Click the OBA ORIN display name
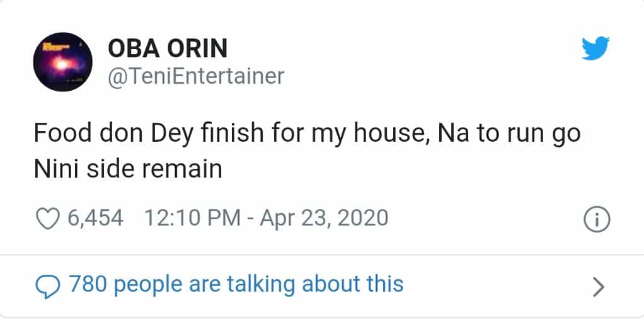 pyautogui.click(x=168, y=48)
